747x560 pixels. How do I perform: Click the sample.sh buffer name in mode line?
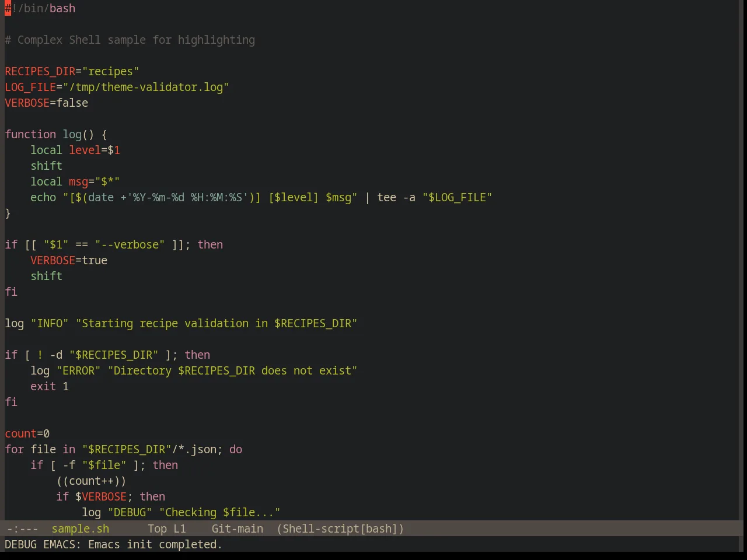pyautogui.click(x=80, y=528)
